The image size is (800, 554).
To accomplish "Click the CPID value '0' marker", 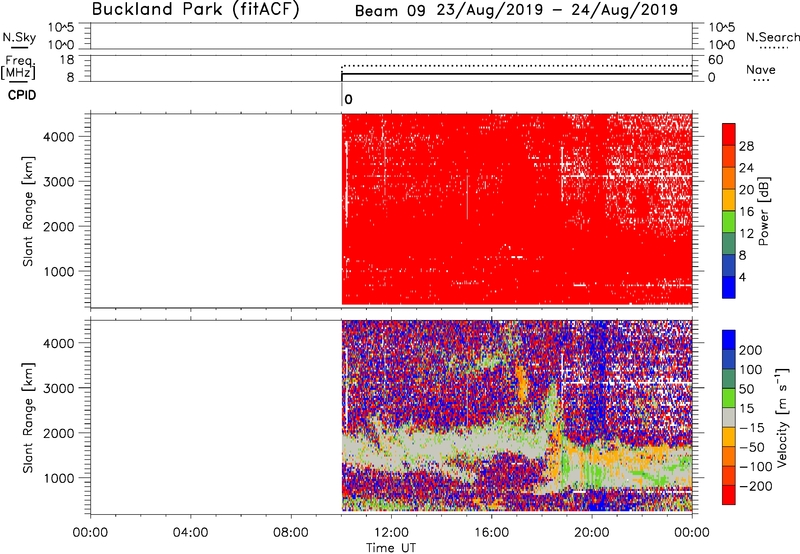I will [x=348, y=99].
